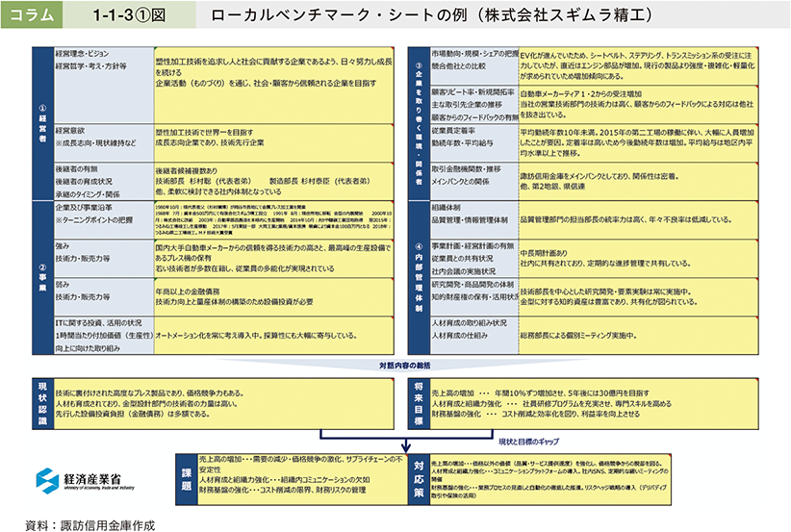Click the 後継者の有無 label
This screenshot has width=791, height=532.
coord(77,169)
